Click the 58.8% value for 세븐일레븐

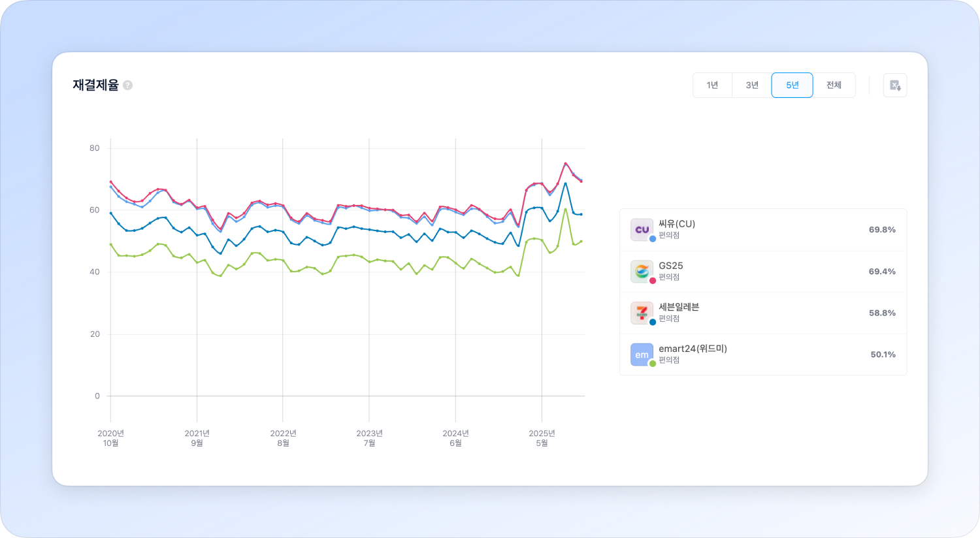point(882,313)
